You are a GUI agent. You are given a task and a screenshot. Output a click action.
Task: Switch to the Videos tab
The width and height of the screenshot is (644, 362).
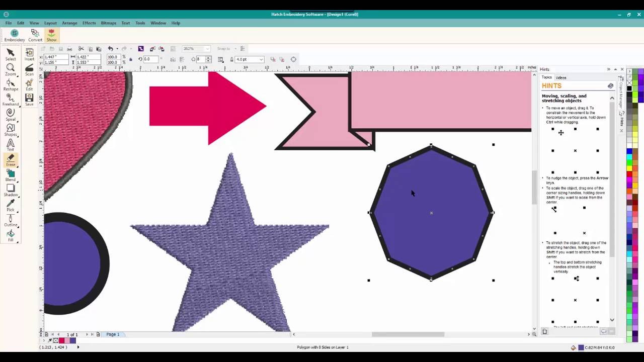point(561,78)
